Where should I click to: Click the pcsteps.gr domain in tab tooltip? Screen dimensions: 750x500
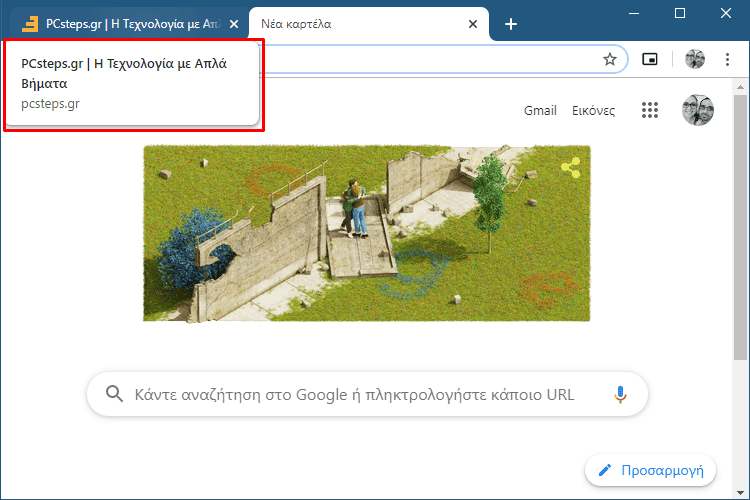(50, 104)
